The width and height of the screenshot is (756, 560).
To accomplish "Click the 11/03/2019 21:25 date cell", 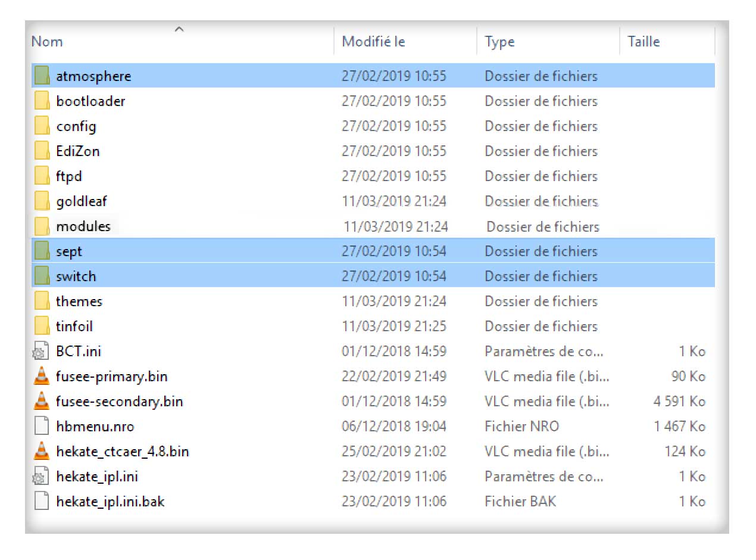I will pyautogui.click(x=394, y=326).
